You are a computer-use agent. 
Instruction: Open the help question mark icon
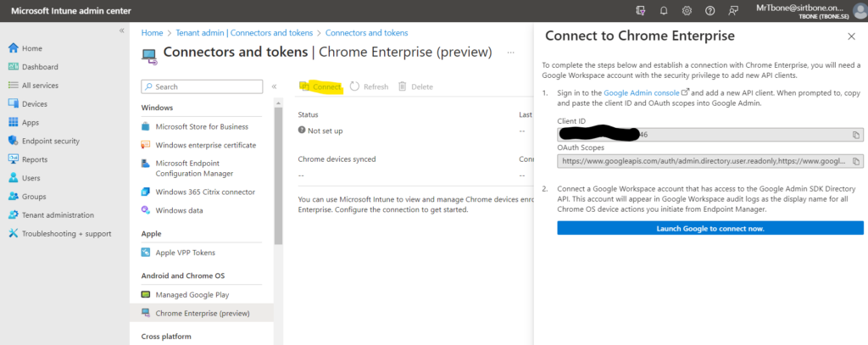tap(710, 10)
